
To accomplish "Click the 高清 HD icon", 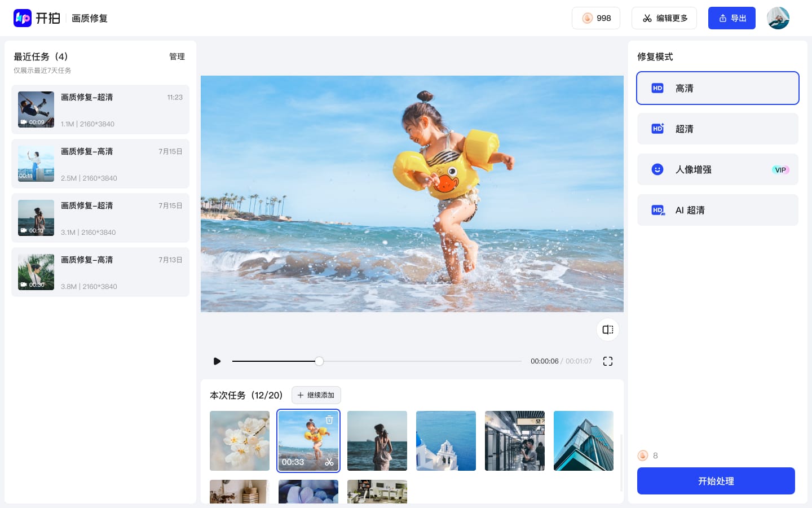I will pyautogui.click(x=657, y=88).
